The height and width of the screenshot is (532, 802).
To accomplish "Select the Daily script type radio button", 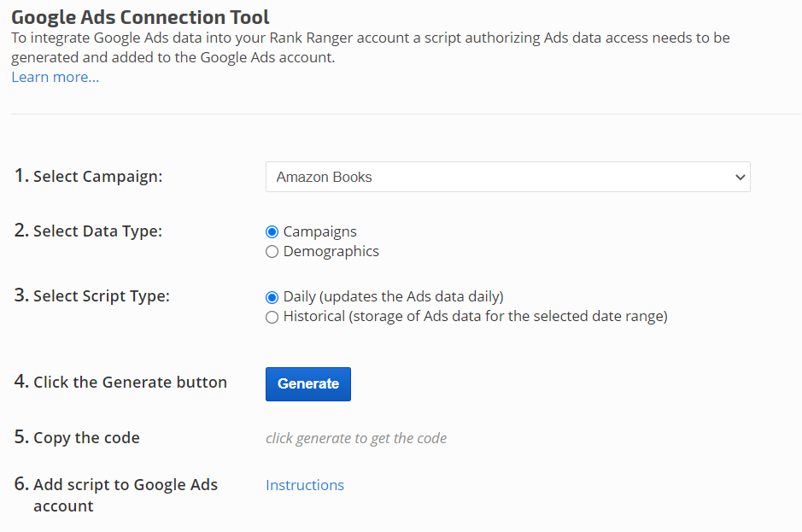I will click(272, 297).
